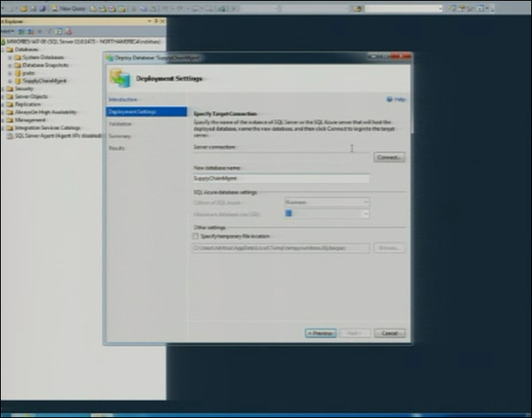Click the Cut scissors icon
Screen dimensions: 532x418
(133, 9)
